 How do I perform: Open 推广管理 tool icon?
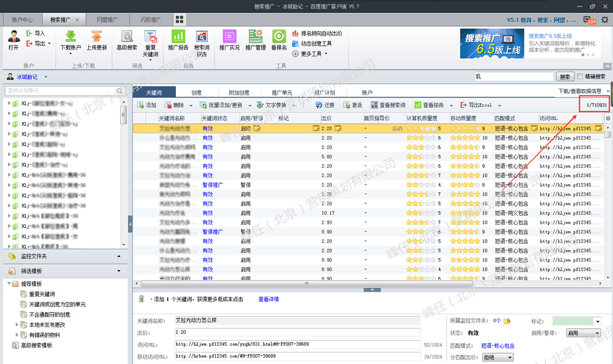[256, 36]
